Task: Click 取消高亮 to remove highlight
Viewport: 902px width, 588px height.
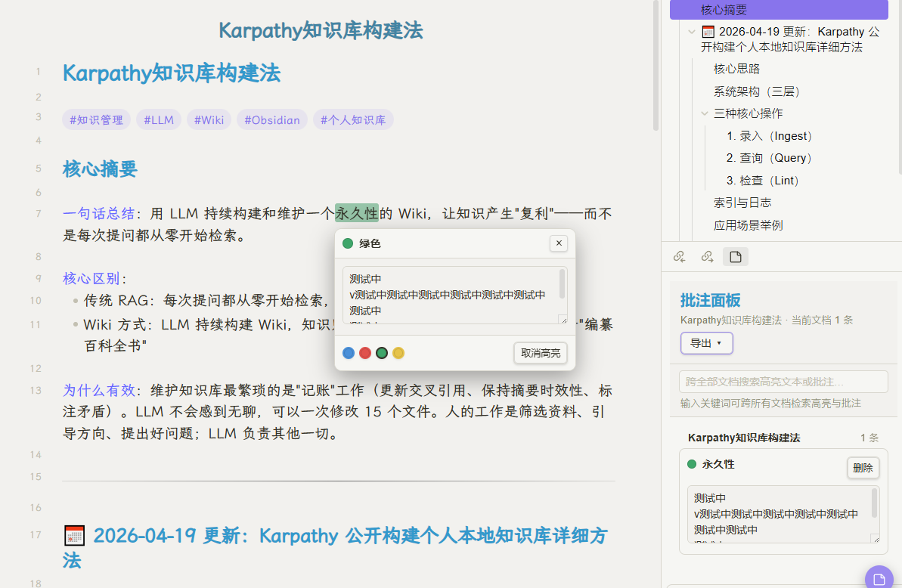Action: click(541, 353)
